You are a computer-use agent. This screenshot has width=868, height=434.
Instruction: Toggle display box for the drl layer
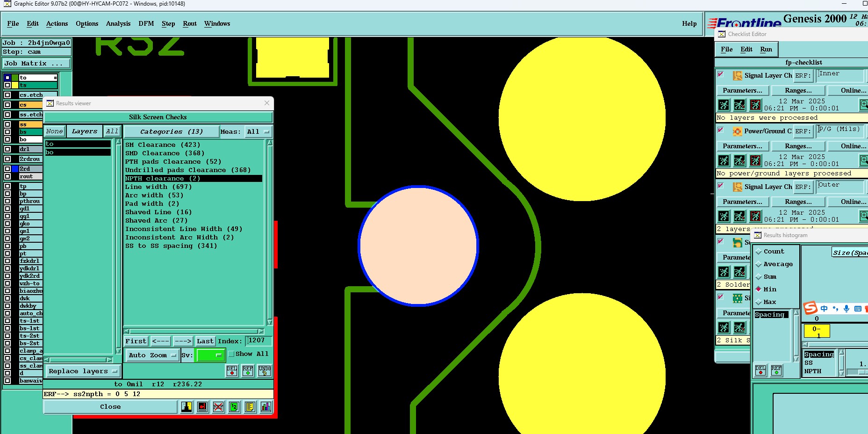click(x=7, y=149)
